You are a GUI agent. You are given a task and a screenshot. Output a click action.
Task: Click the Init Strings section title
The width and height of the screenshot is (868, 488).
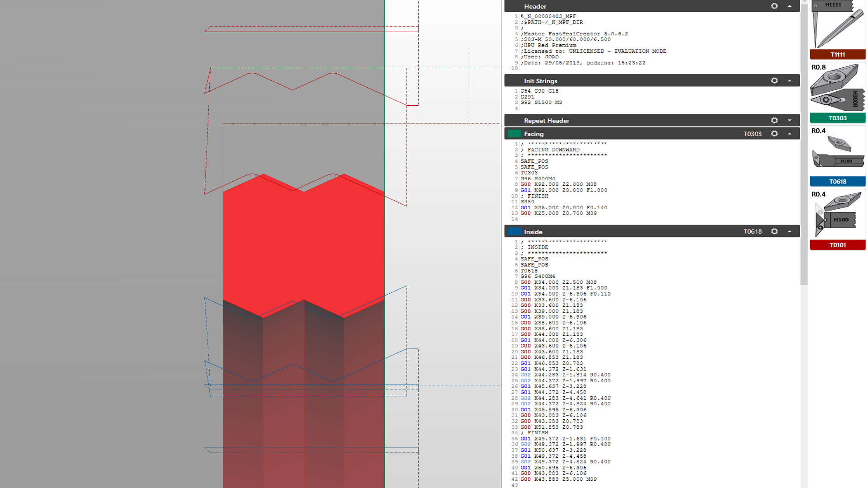[x=540, y=81]
